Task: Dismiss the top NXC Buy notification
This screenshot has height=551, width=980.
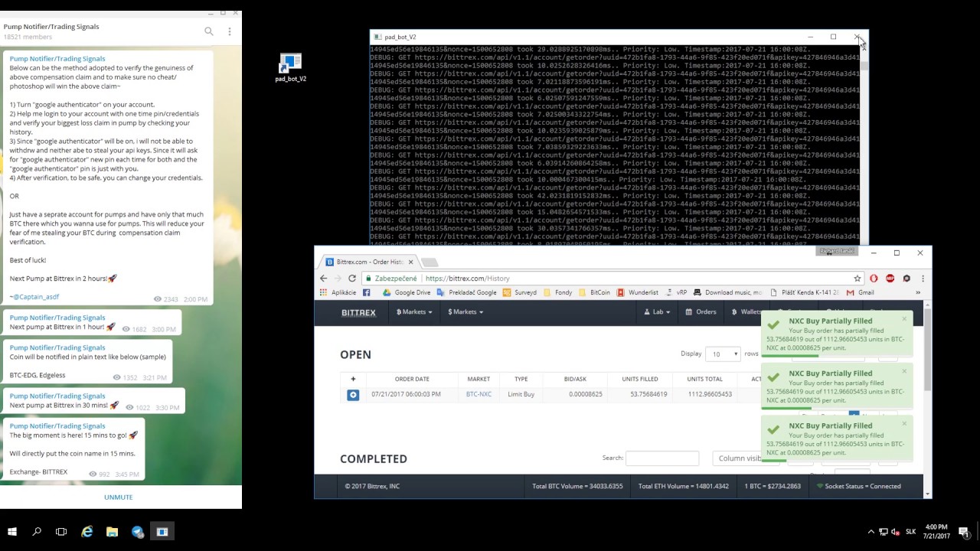Action: pos(904,319)
